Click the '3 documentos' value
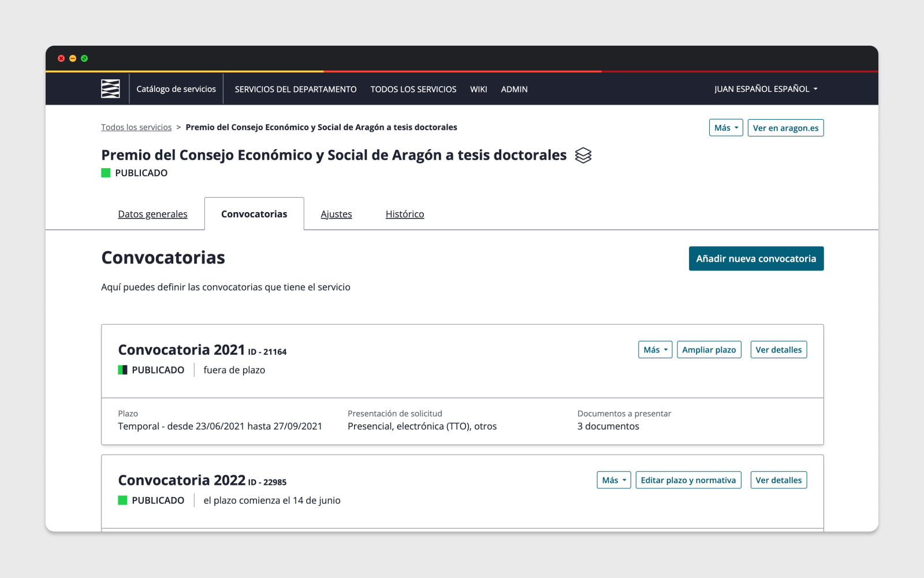 click(x=608, y=426)
